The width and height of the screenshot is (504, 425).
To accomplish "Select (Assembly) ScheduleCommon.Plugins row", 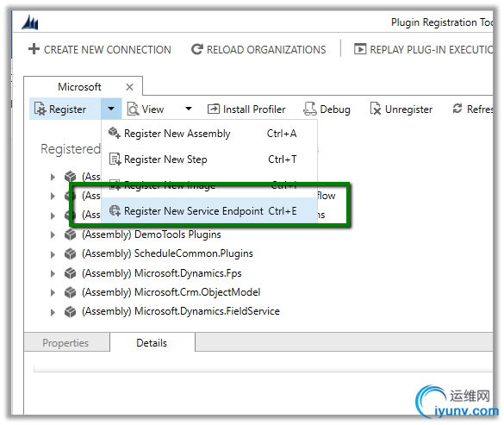I will [167, 253].
